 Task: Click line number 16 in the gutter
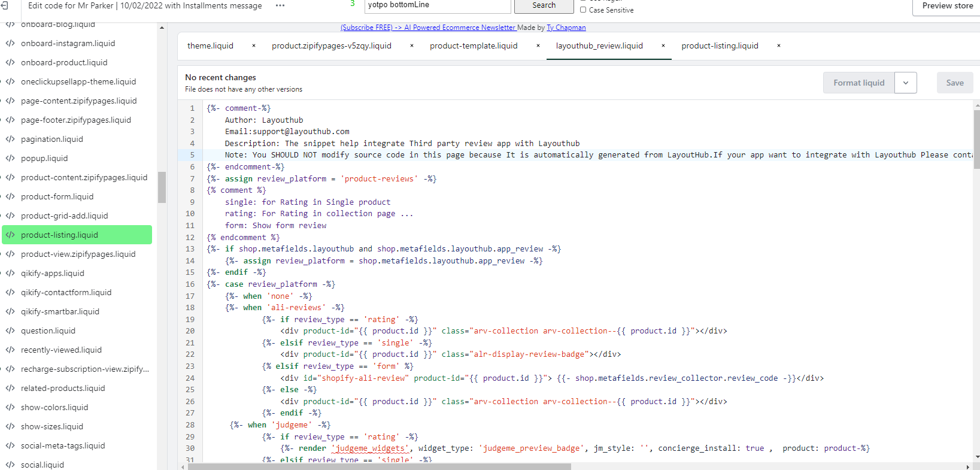(190, 284)
